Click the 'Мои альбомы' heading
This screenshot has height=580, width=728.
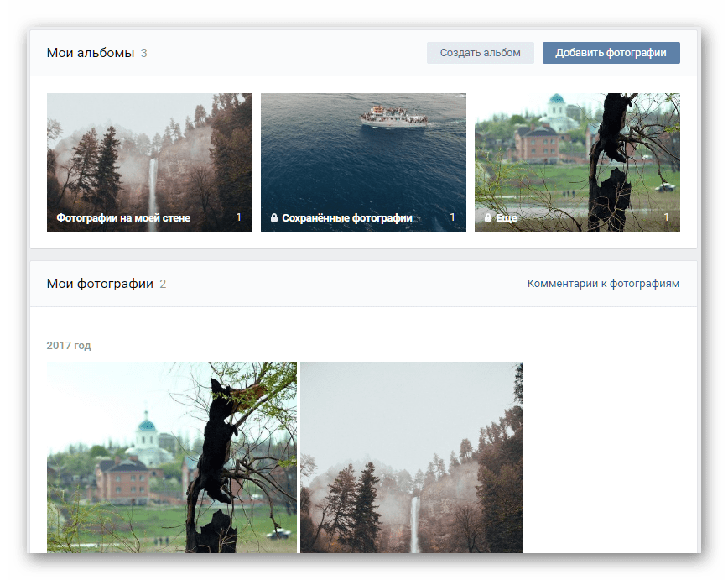(91, 53)
